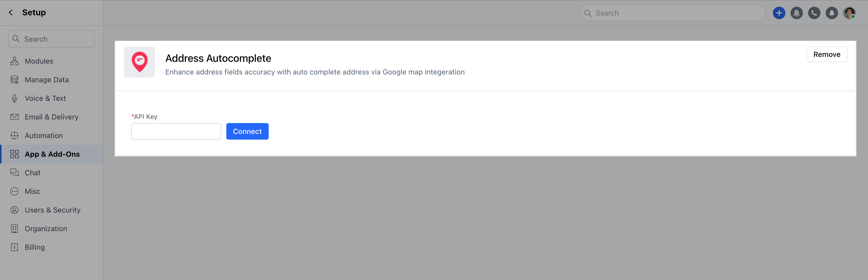Remove the Address Autocomplete add-on
Image resolution: width=868 pixels, height=280 pixels.
point(827,54)
